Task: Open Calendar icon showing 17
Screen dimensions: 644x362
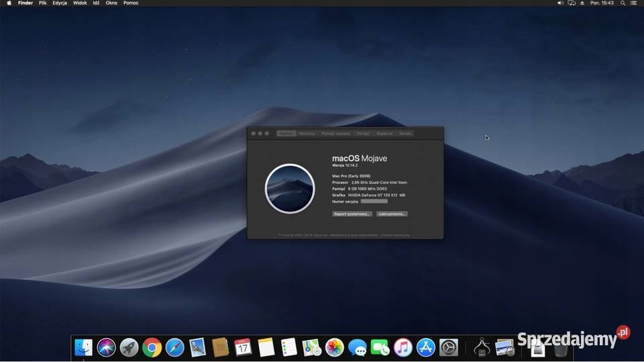Action: click(x=243, y=348)
